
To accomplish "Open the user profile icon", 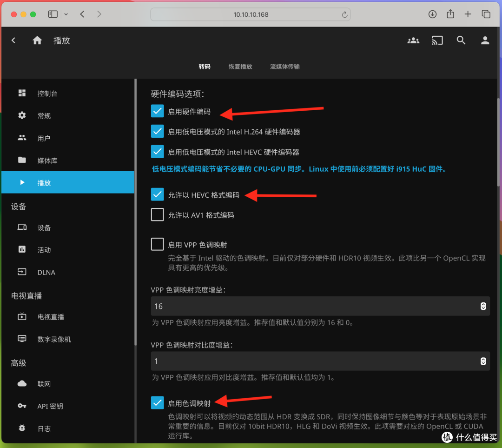I will coord(485,40).
